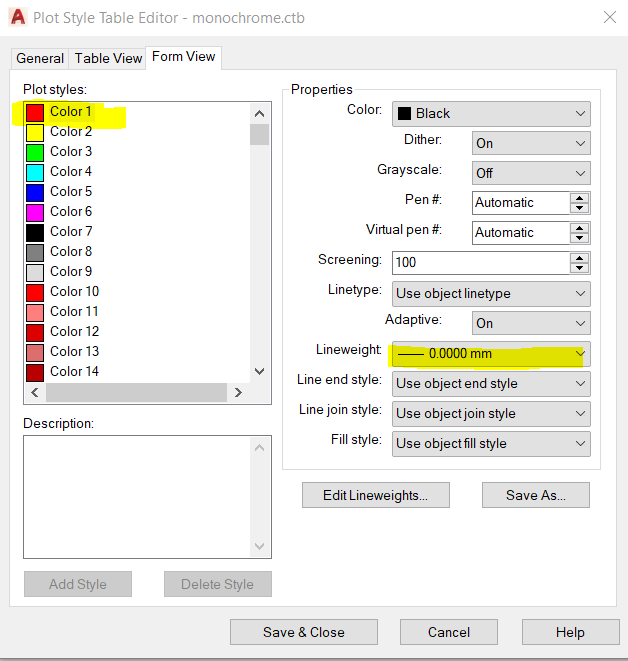Select the gray Color 8 swatch
This screenshot has width=628, height=661.
click(35, 253)
